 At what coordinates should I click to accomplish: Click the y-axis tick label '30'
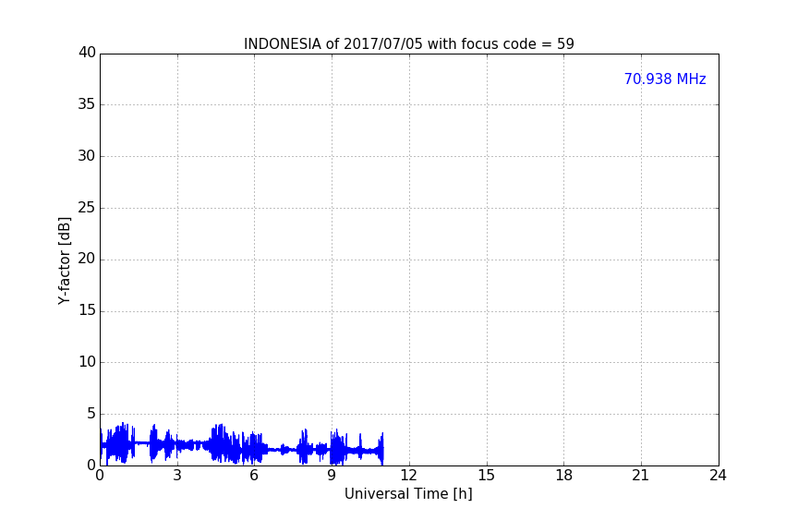coord(87,156)
